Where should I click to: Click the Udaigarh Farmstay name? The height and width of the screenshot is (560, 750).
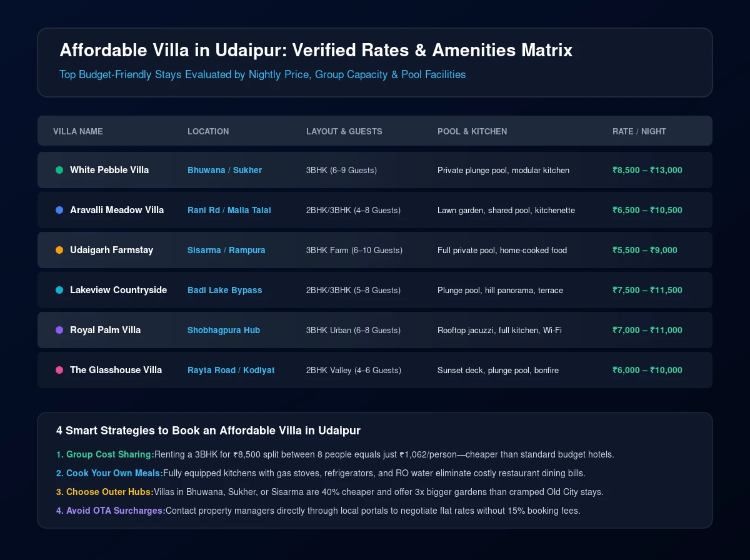111,250
